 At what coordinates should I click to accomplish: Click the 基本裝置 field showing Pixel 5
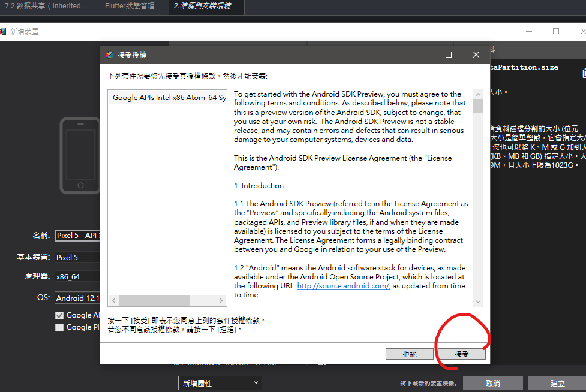[x=77, y=258]
